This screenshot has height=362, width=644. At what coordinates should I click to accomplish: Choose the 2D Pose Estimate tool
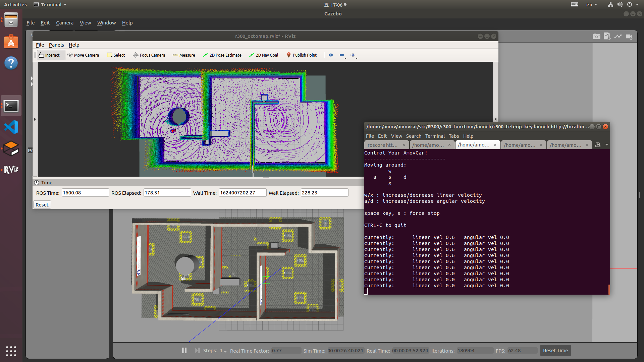click(x=222, y=55)
